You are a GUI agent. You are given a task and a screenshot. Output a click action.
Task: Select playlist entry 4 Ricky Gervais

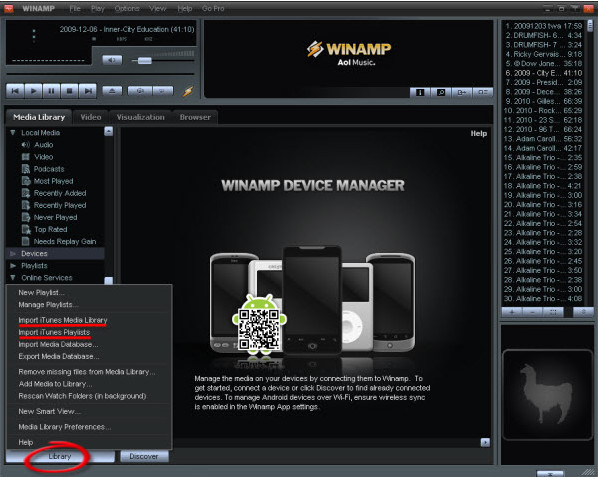click(x=544, y=54)
